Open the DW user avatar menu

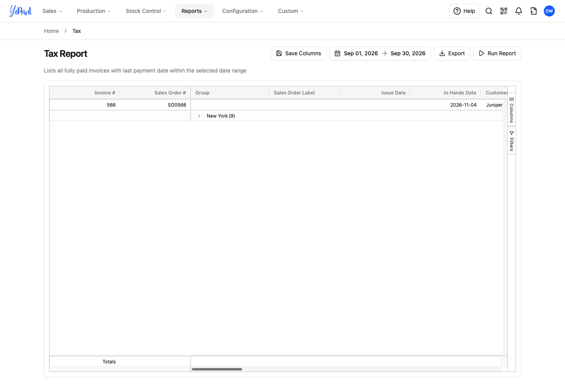549,11
